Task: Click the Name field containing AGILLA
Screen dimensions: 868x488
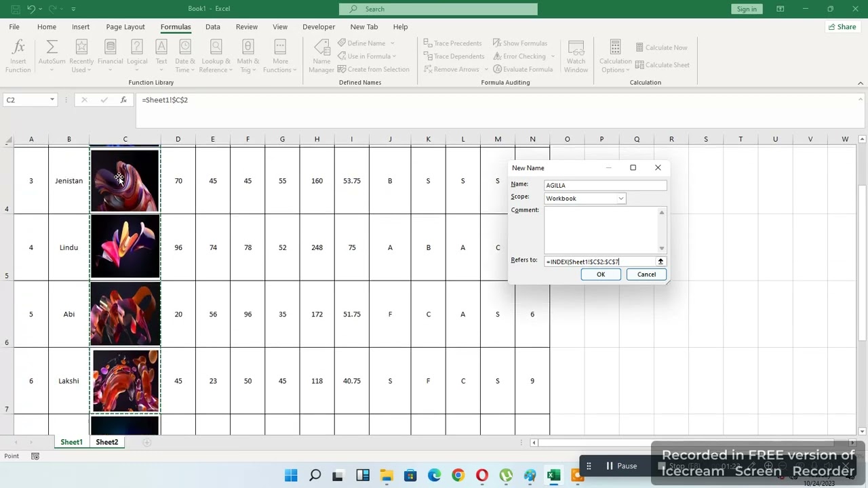Action: [x=606, y=185]
